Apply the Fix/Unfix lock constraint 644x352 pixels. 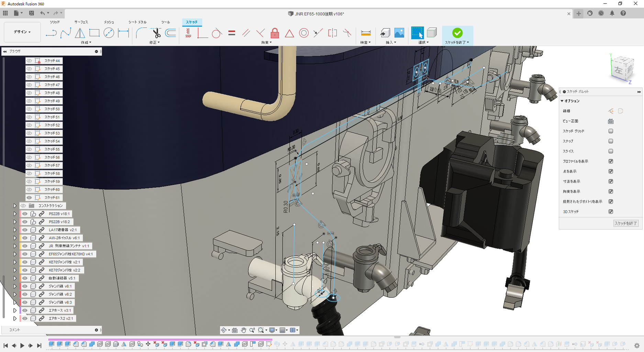tap(275, 33)
